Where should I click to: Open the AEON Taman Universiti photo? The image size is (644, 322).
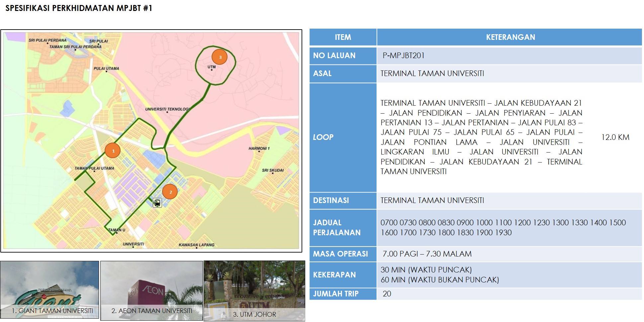click(x=151, y=291)
